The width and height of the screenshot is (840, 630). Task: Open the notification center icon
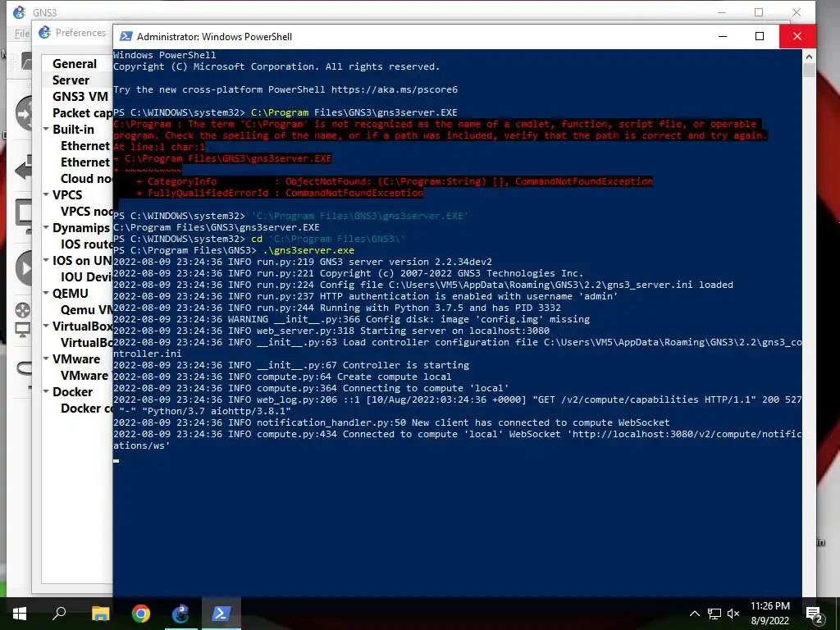coord(815,614)
